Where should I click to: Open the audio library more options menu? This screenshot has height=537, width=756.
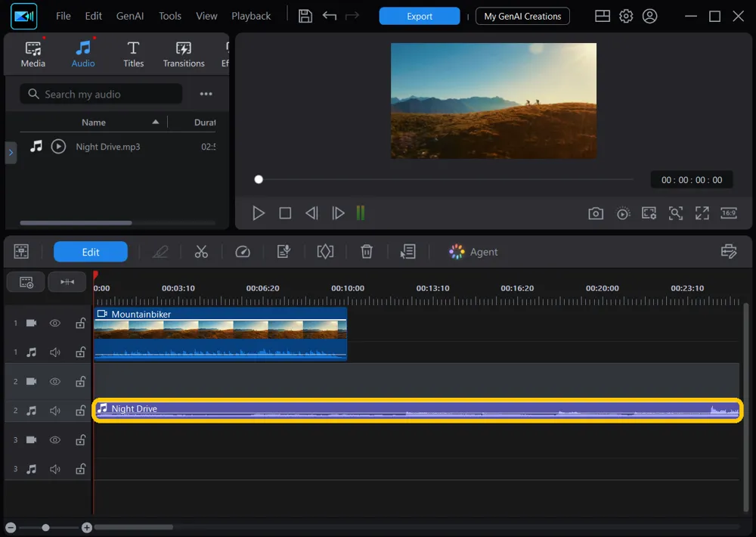click(206, 94)
